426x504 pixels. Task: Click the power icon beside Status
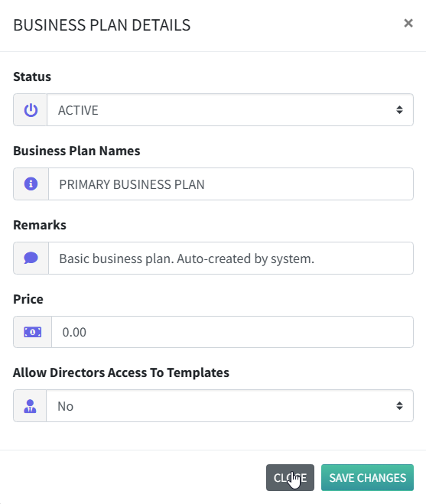[x=31, y=110]
